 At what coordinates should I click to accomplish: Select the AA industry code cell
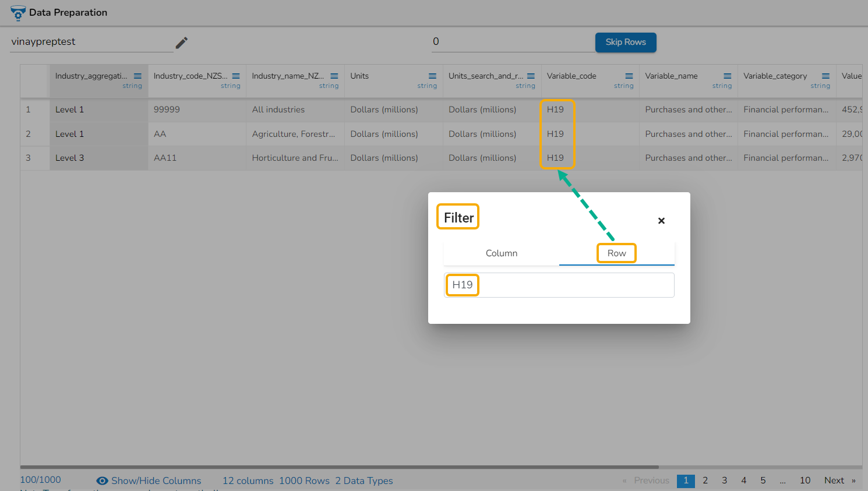[197, 134]
